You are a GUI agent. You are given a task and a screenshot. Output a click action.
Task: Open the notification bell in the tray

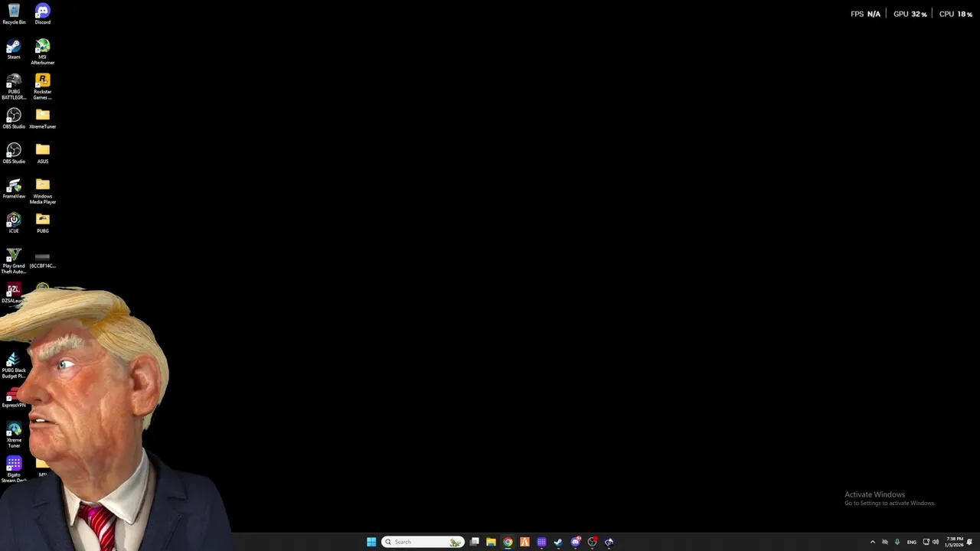tap(970, 542)
